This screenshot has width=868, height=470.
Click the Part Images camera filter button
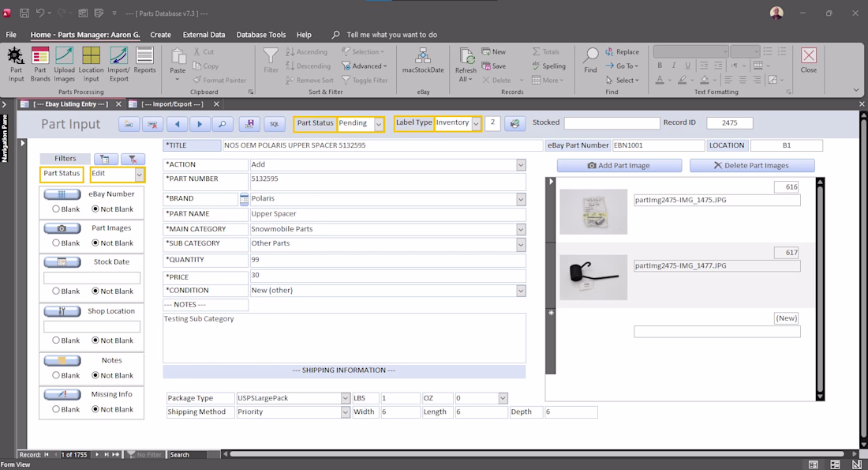pyautogui.click(x=62, y=228)
